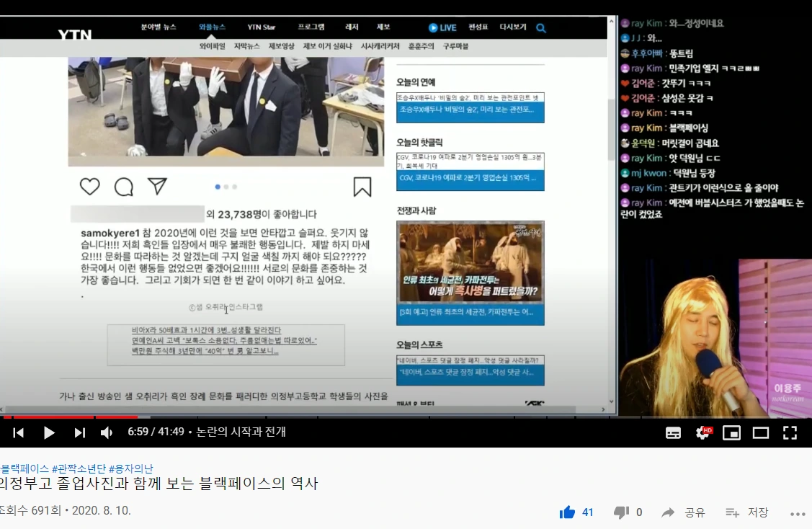The height and width of the screenshot is (529, 812).
Task: Toggle subtitles with the captions icon
Action: pyautogui.click(x=673, y=433)
